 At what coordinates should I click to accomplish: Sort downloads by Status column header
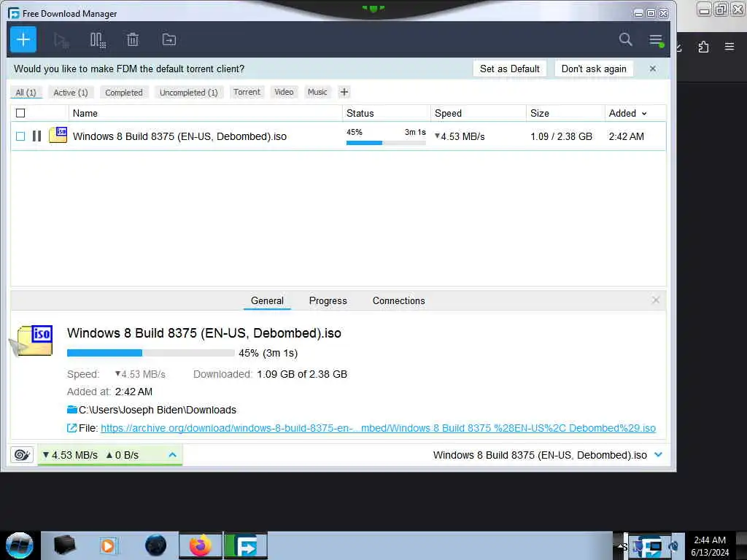387,113
